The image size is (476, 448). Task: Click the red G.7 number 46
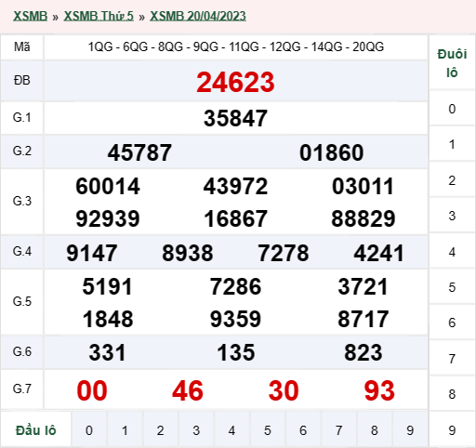tap(188, 390)
